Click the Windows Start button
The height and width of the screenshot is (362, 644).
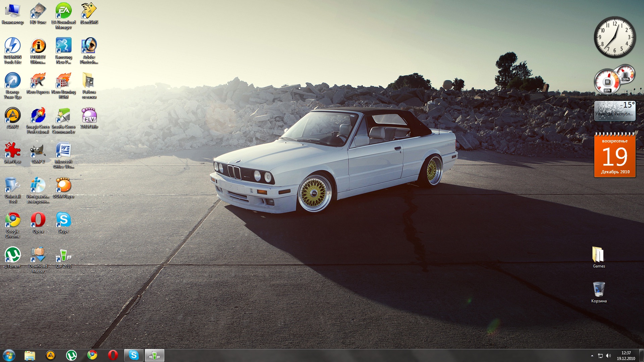tap(9, 355)
